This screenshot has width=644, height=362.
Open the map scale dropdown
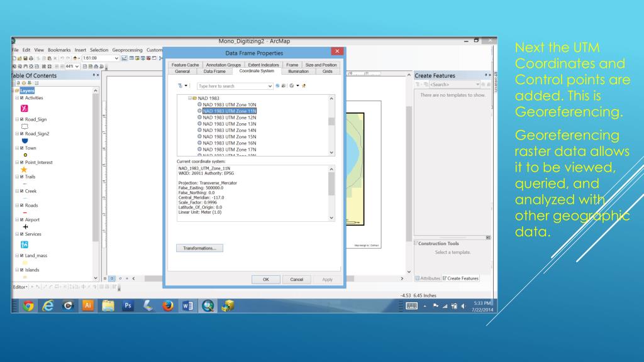click(x=116, y=58)
